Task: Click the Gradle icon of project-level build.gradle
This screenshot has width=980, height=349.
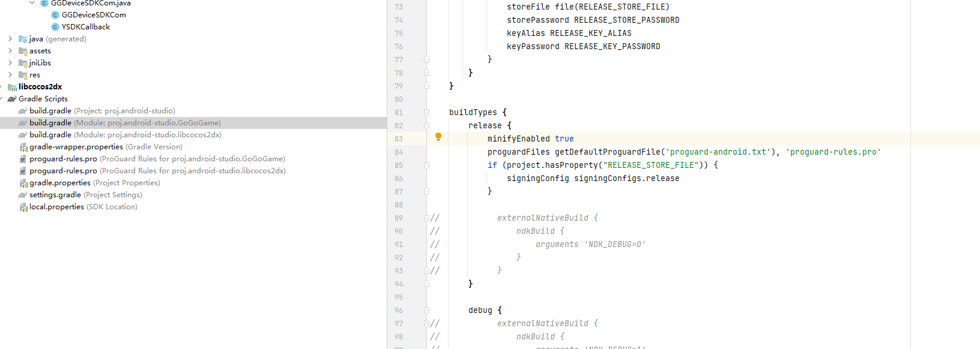Action: (x=23, y=111)
